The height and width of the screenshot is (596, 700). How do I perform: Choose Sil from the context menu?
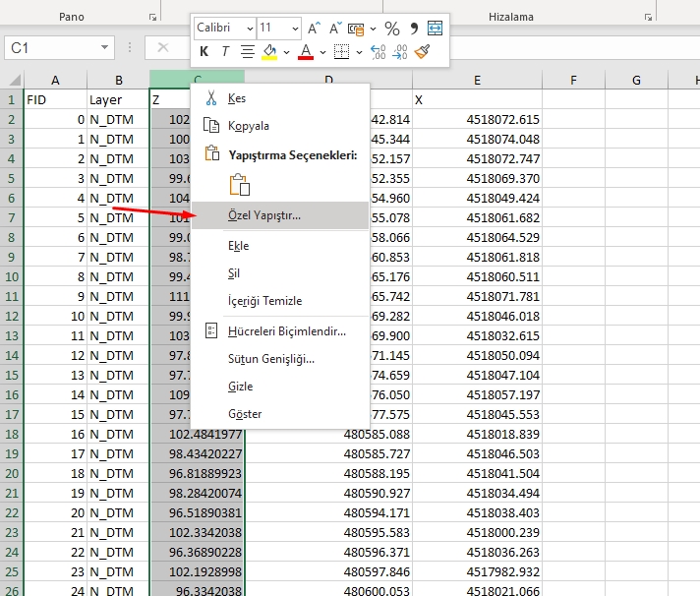[x=280, y=272]
